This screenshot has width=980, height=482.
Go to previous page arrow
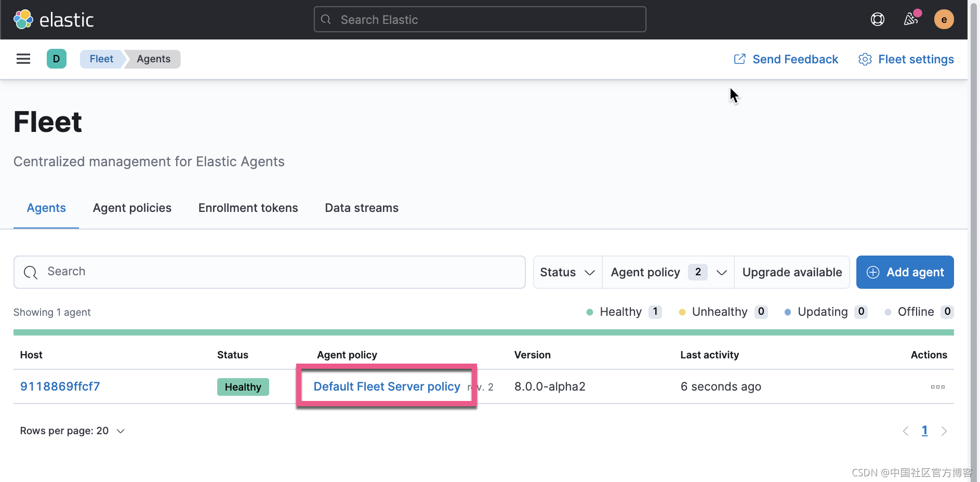click(x=906, y=431)
